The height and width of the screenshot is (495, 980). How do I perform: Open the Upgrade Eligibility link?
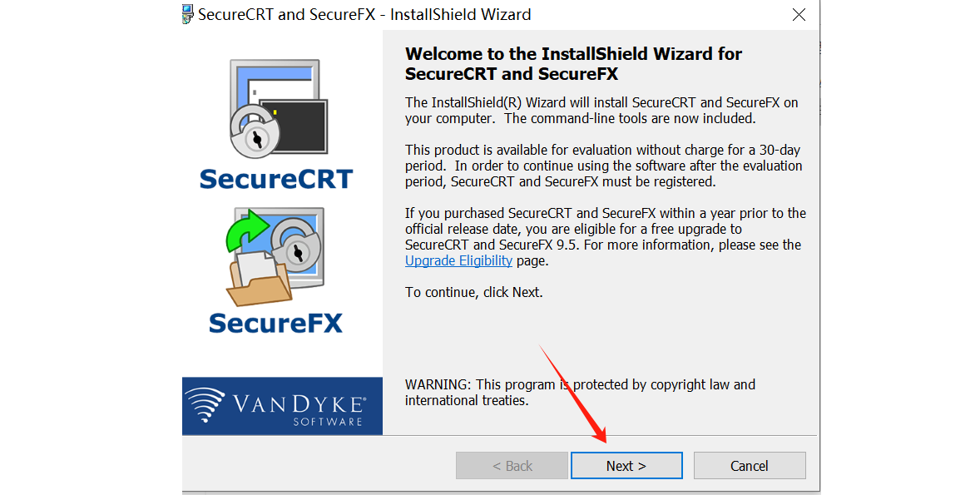coord(458,260)
